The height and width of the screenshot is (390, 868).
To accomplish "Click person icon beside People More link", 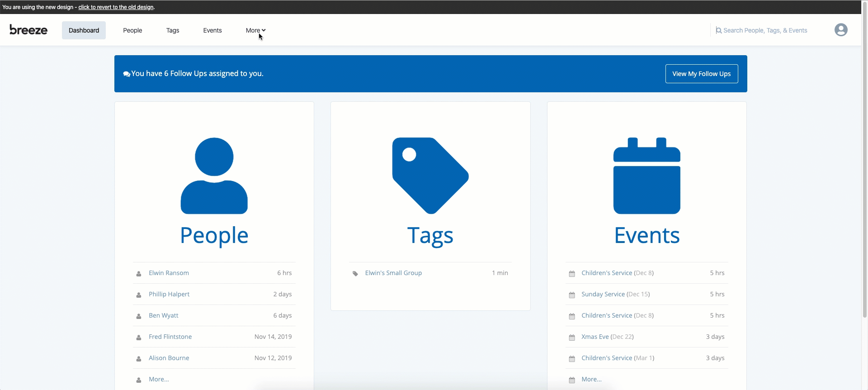I will point(139,380).
